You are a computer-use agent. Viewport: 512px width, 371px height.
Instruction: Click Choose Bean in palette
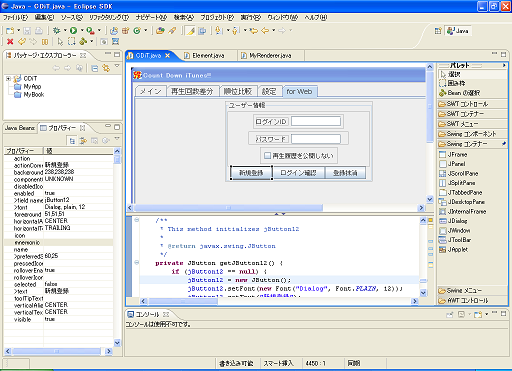(x=459, y=93)
